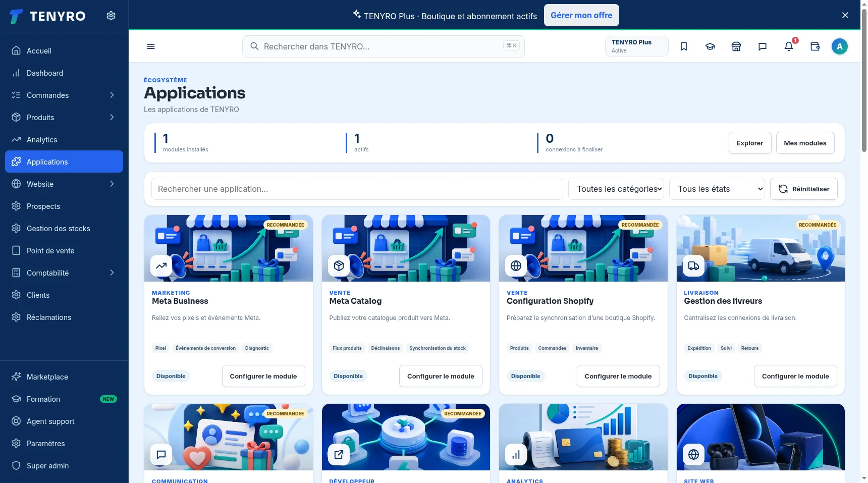Click the Dashboard bar chart sidebar icon
This screenshot has height=483, width=868.
pos(16,73)
